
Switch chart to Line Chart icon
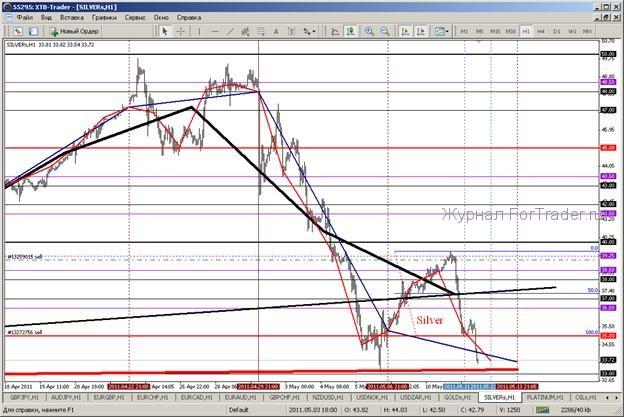(335, 31)
